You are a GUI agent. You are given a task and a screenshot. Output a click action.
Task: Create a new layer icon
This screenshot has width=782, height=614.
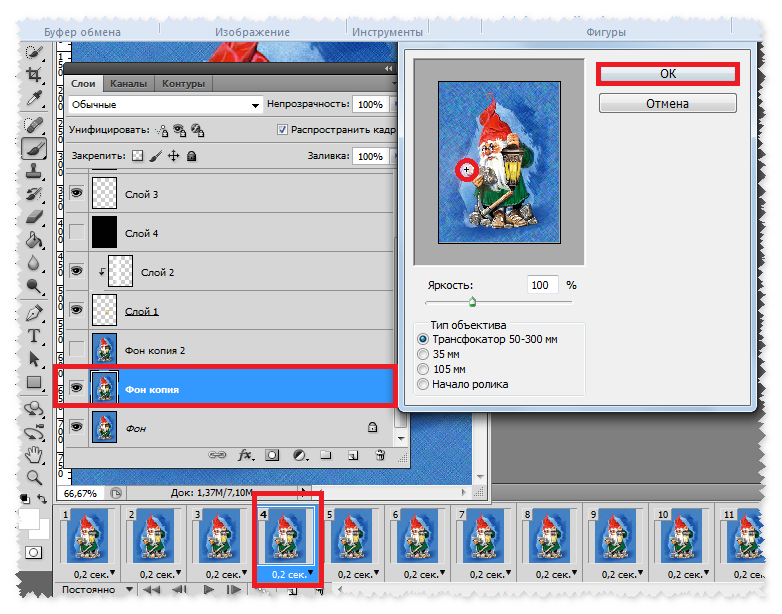pyautogui.click(x=353, y=455)
